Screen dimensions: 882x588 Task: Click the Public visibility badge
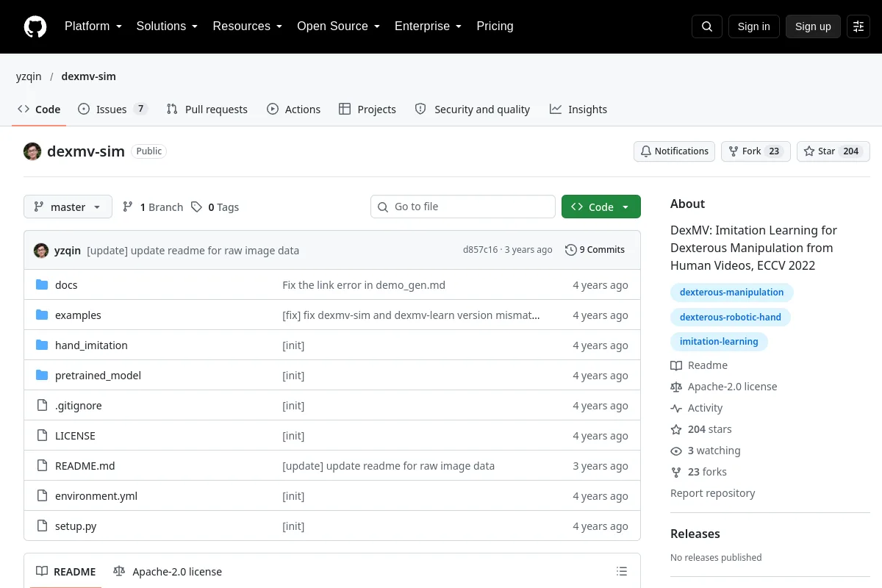(x=148, y=151)
